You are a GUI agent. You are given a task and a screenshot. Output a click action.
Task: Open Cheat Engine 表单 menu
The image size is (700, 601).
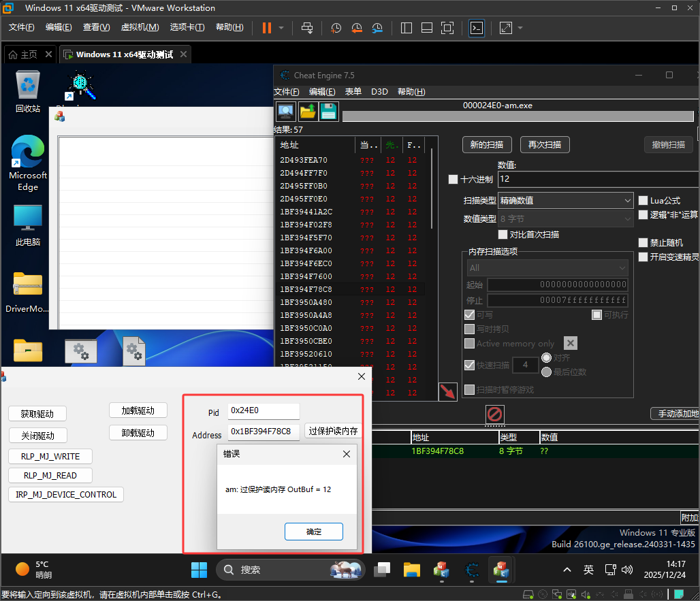click(353, 92)
